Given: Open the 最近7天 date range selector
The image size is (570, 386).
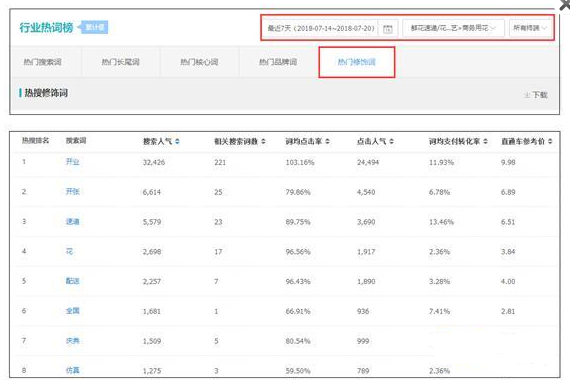Looking at the screenshot, I should coord(330,28).
